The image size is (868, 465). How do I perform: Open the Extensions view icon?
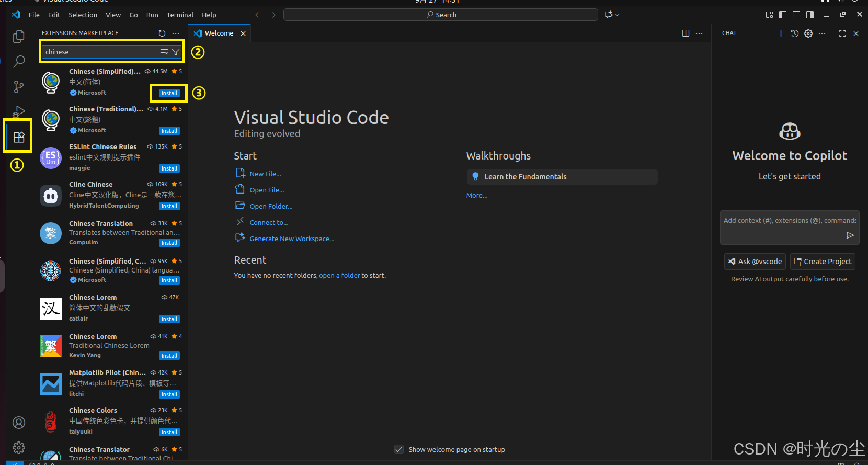click(x=19, y=137)
